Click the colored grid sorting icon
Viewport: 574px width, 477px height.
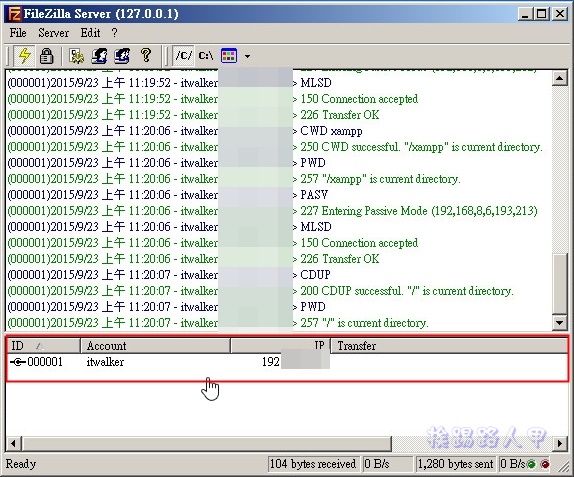click(x=229, y=56)
